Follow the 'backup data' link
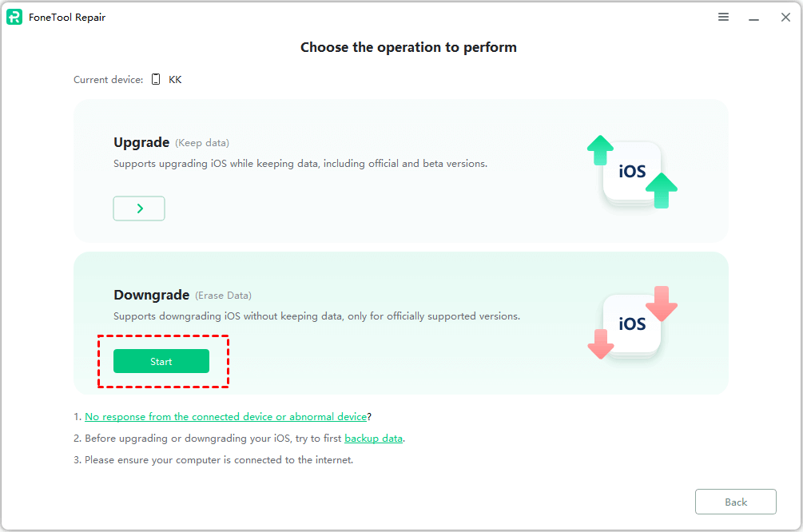803x532 pixels. tap(373, 438)
